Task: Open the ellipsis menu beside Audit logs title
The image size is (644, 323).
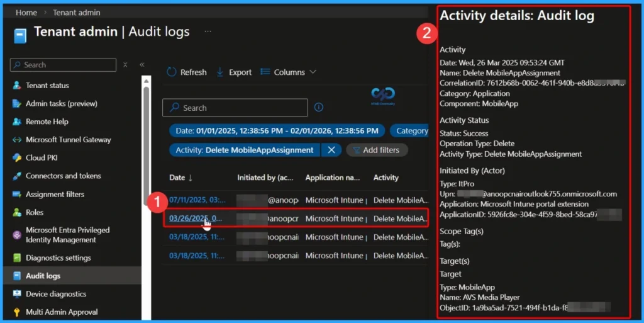Action: pos(208,31)
